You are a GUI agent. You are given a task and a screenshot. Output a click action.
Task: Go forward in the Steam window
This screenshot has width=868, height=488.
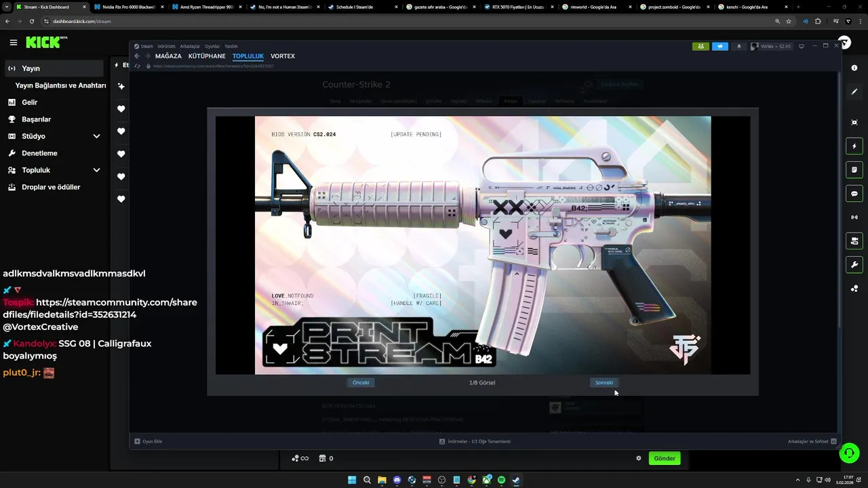click(147, 56)
